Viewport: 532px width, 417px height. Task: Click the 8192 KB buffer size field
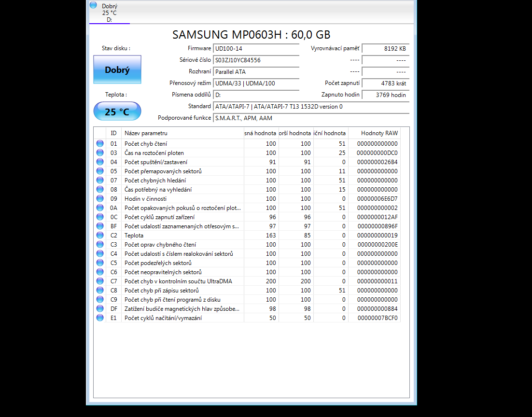coord(385,49)
